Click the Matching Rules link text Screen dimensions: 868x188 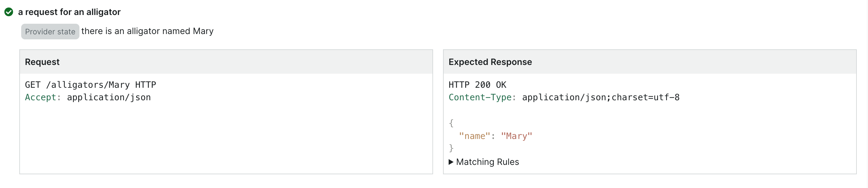(x=488, y=162)
